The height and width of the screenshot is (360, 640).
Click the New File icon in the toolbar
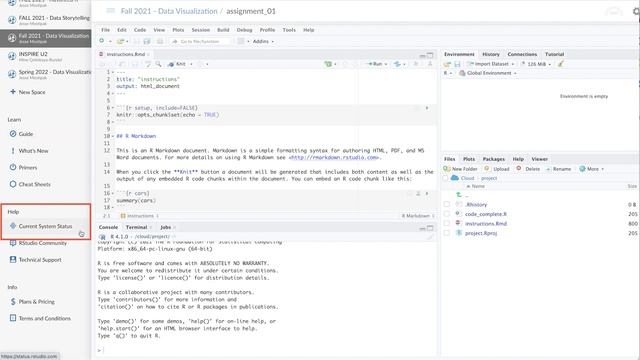click(102, 41)
